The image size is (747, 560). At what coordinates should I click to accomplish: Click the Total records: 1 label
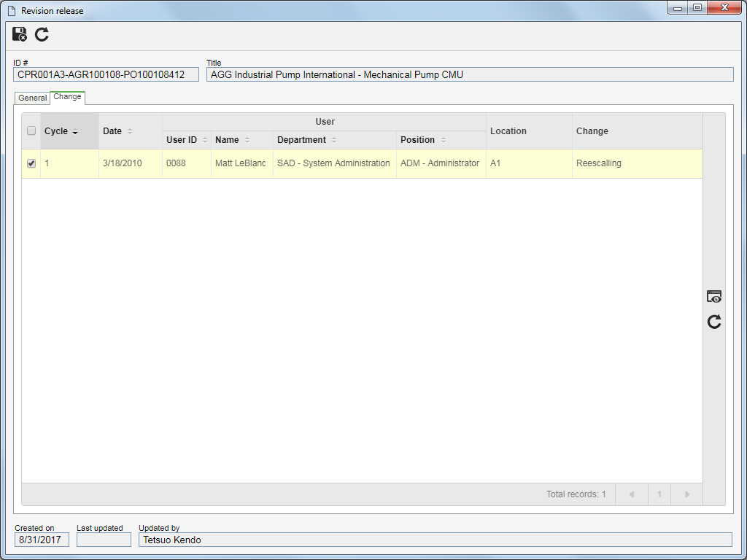(x=576, y=494)
